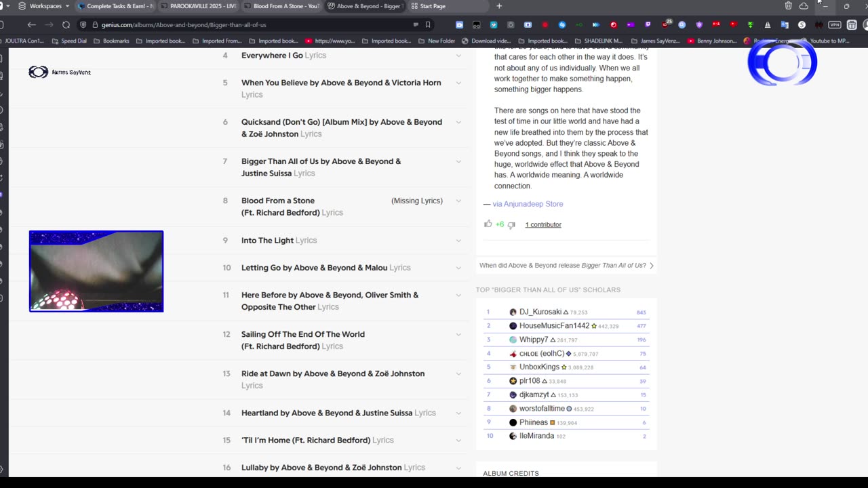Click the extension icon with 25 badge

pos(665,24)
